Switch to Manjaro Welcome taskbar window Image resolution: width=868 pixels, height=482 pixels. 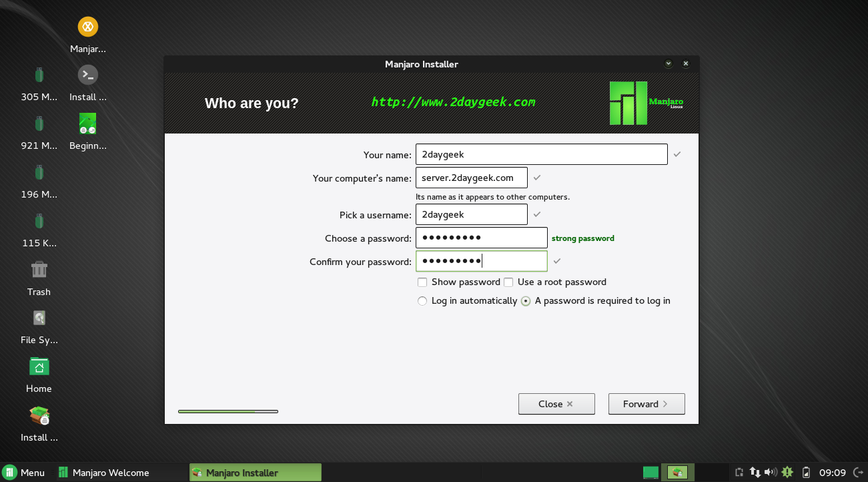104,473
